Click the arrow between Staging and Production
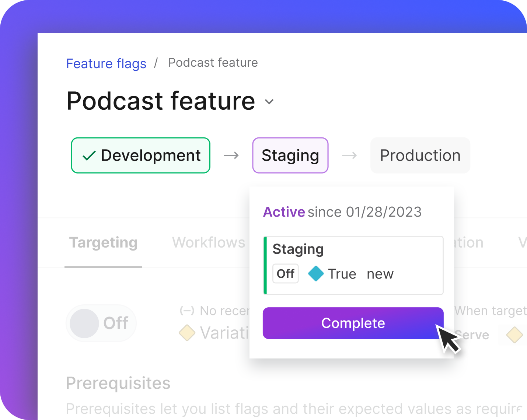Screen dimensions: 527x420 tap(349, 155)
